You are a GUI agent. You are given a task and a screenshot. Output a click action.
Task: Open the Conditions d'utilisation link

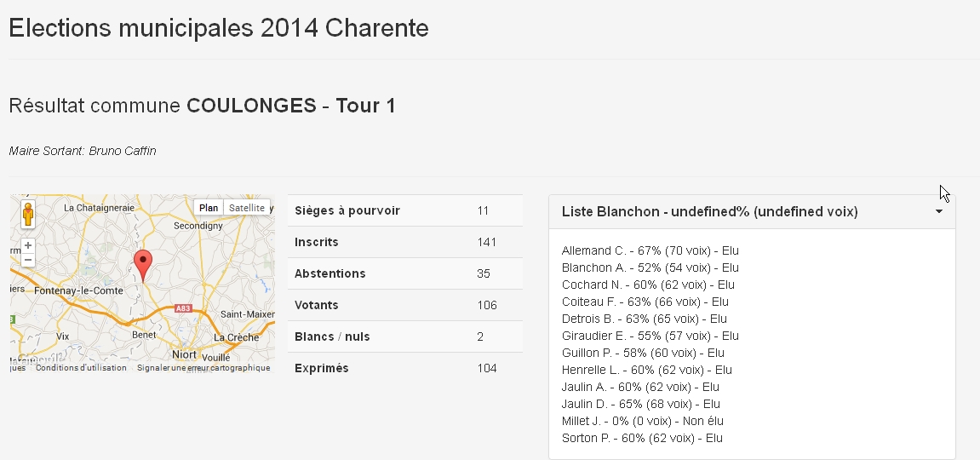[81, 368]
